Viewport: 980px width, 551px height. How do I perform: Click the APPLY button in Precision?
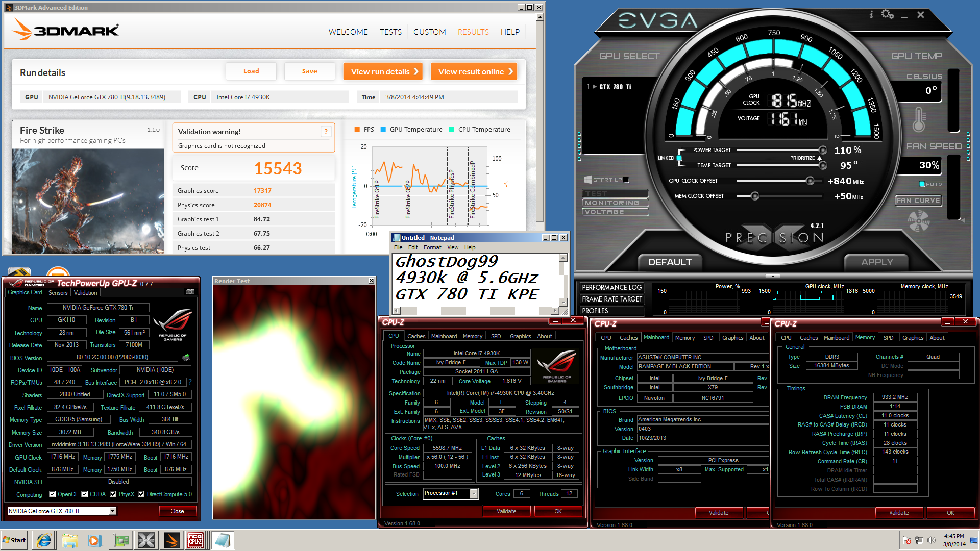tap(877, 262)
